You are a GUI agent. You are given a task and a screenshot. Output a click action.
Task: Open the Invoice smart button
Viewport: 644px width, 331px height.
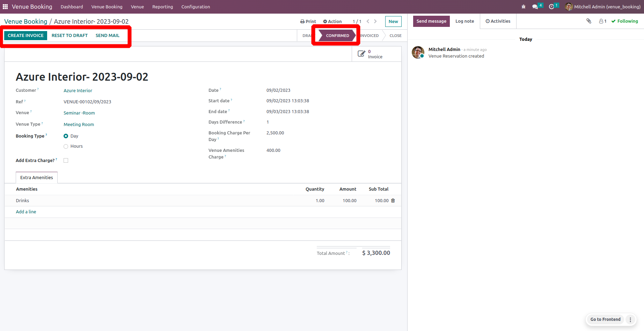point(376,54)
